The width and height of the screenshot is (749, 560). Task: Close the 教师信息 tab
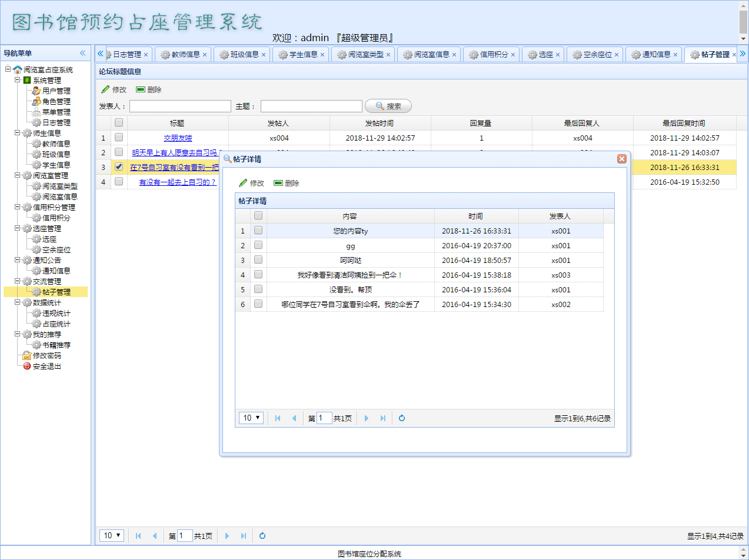coord(205,55)
